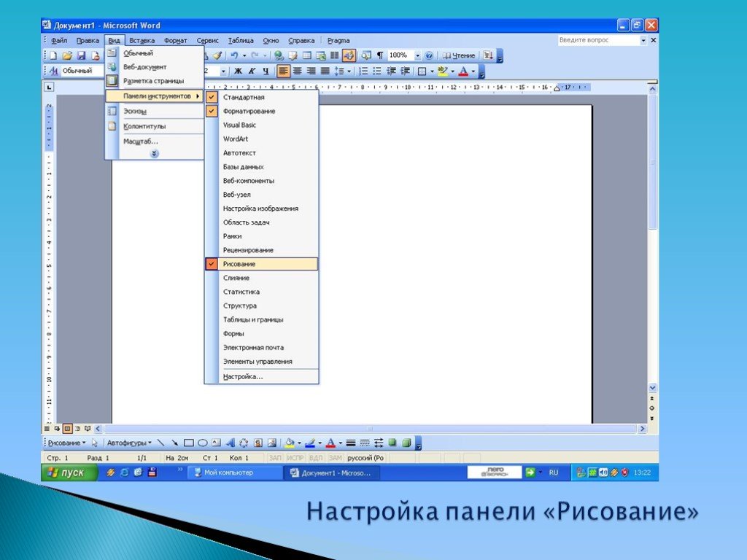Open Word Help question mark icon

[429, 55]
